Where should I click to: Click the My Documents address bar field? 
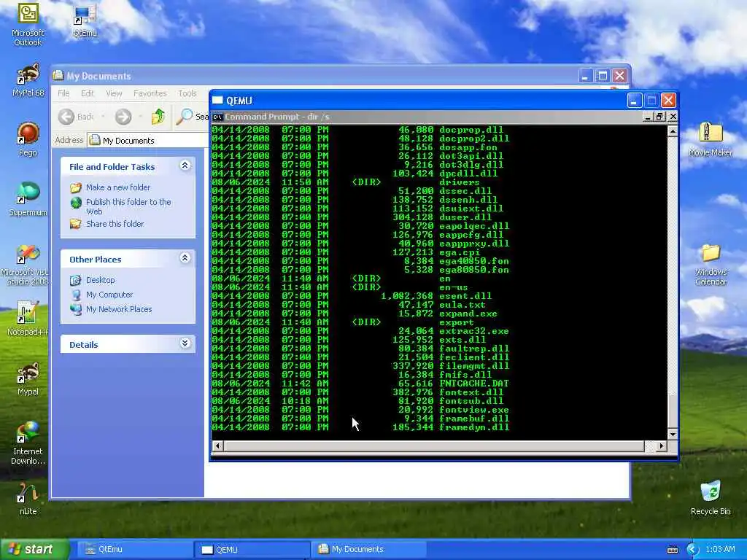pyautogui.click(x=147, y=141)
